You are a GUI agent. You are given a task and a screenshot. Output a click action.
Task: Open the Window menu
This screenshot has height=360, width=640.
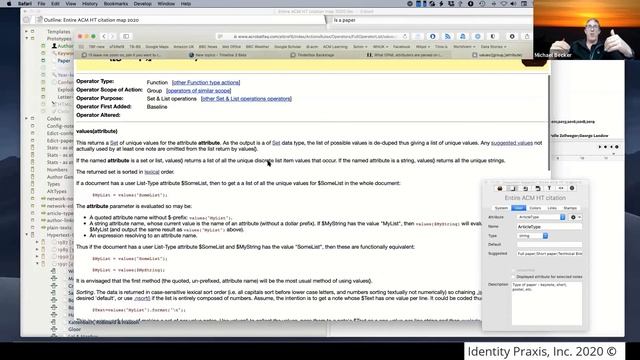pos(166,4)
